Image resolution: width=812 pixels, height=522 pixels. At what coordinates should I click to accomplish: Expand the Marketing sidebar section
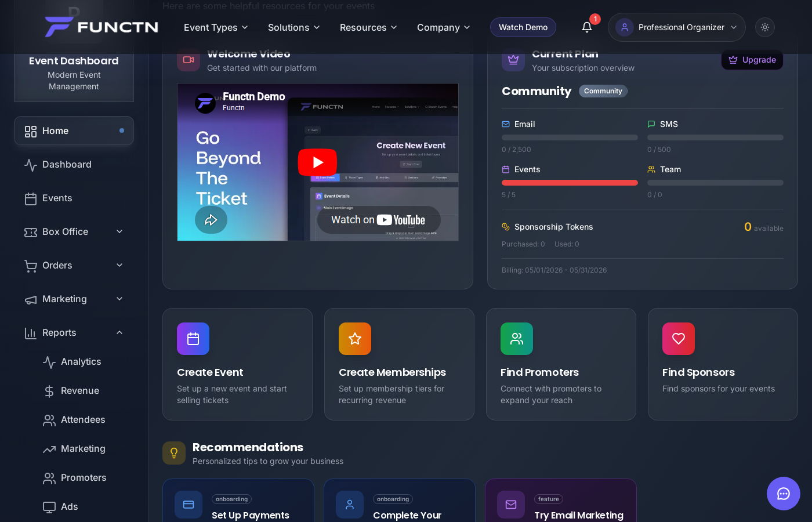click(x=74, y=299)
